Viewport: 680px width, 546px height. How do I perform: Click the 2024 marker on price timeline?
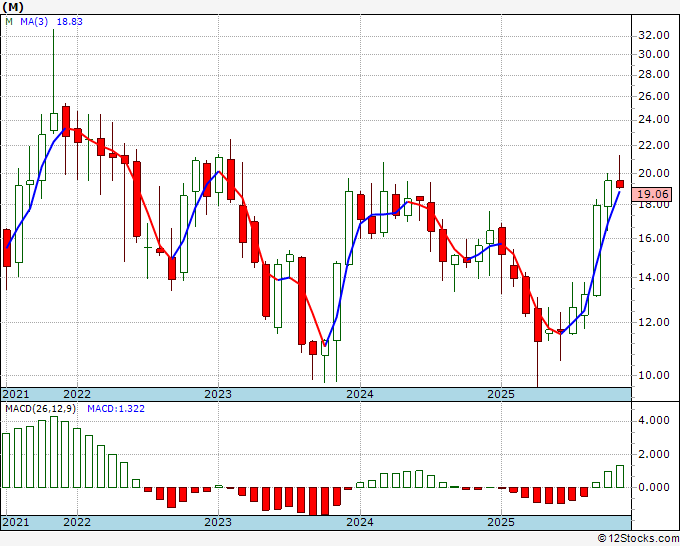pyautogui.click(x=360, y=394)
